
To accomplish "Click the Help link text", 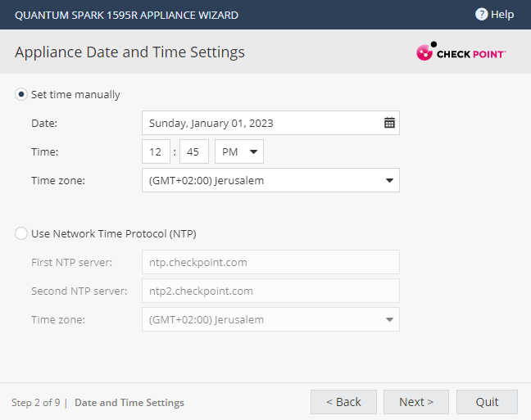I will tap(502, 15).
